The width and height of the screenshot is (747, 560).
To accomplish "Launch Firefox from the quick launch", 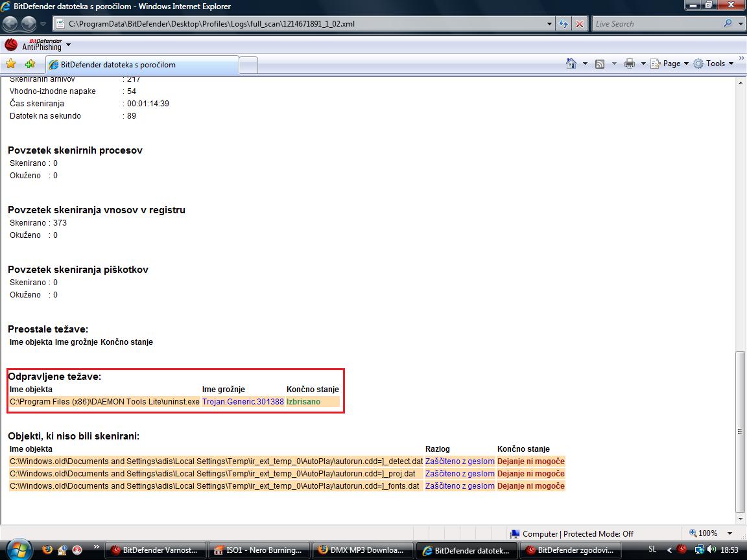I will (x=47, y=550).
